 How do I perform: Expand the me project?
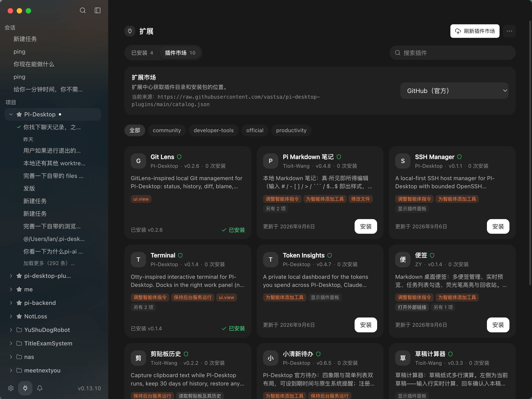coord(11,289)
